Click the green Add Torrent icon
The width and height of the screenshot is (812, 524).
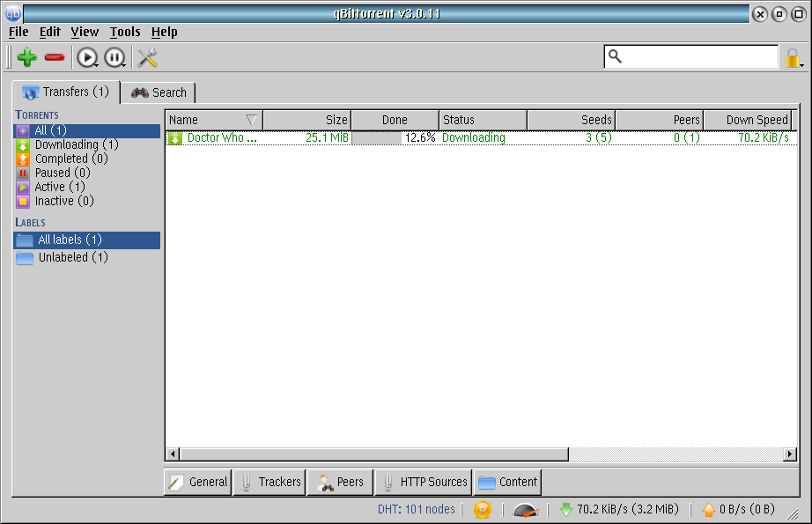[x=26, y=56]
